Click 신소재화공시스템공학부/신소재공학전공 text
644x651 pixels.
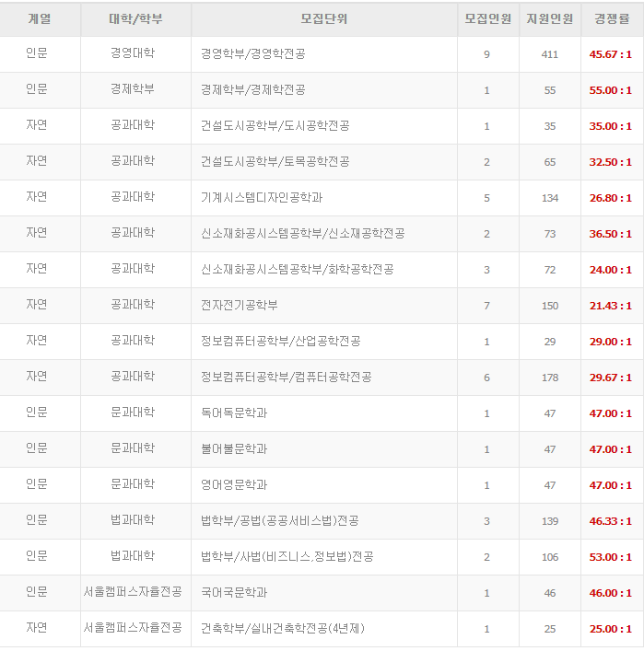[x=302, y=233]
